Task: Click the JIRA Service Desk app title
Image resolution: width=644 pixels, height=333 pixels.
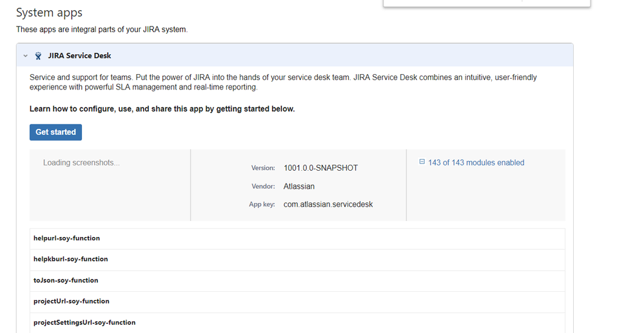Action: click(79, 56)
